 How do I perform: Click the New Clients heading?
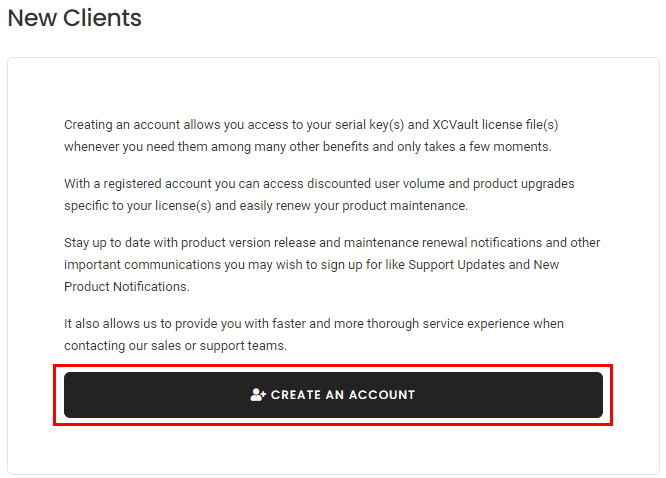click(74, 18)
